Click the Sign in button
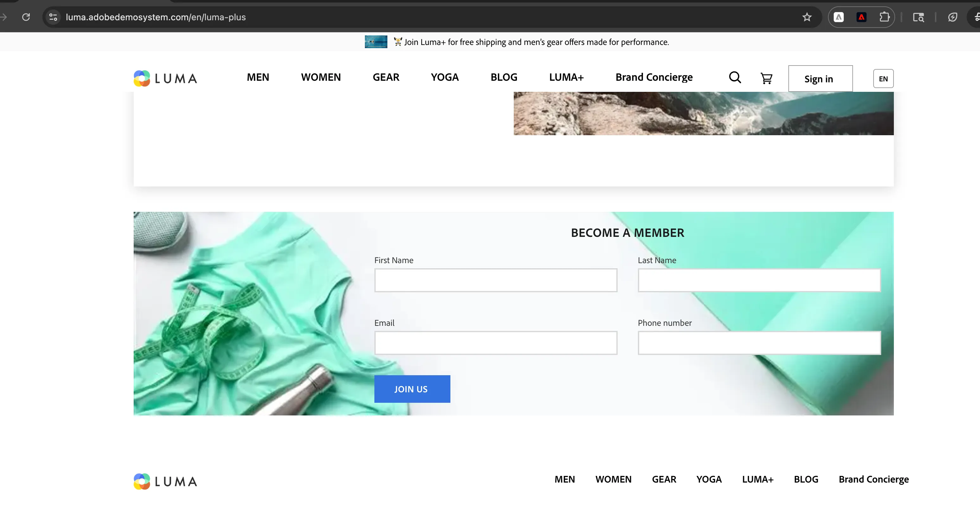The height and width of the screenshot is (506, 980). coord(820,79)
